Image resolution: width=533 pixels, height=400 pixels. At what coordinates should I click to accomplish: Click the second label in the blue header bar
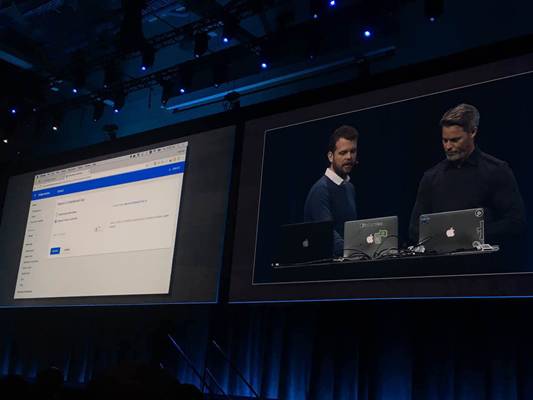point(60,191)
